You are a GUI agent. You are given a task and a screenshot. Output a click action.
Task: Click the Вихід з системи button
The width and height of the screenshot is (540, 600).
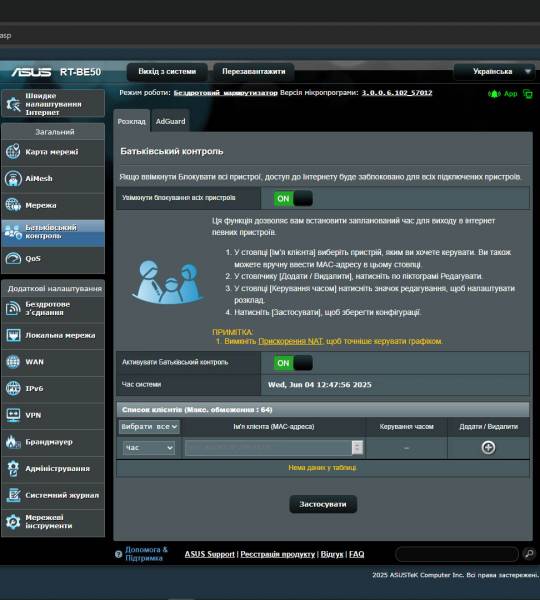click(167, 72)
